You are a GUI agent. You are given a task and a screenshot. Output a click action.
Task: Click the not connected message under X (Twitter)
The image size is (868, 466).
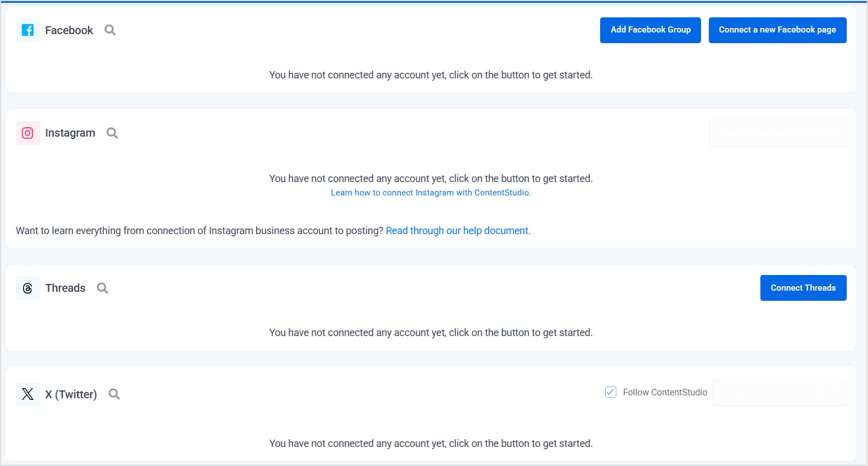click(x=431, y=444)
